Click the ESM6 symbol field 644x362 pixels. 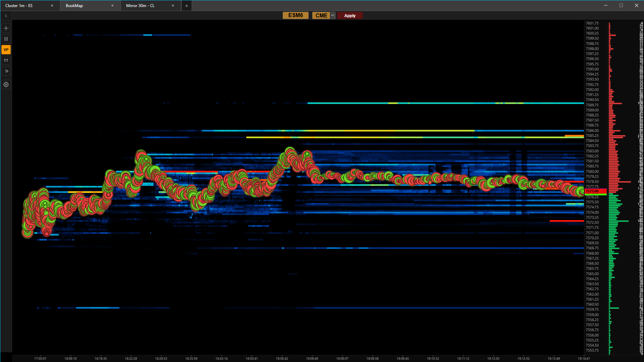tap(296, 15)
